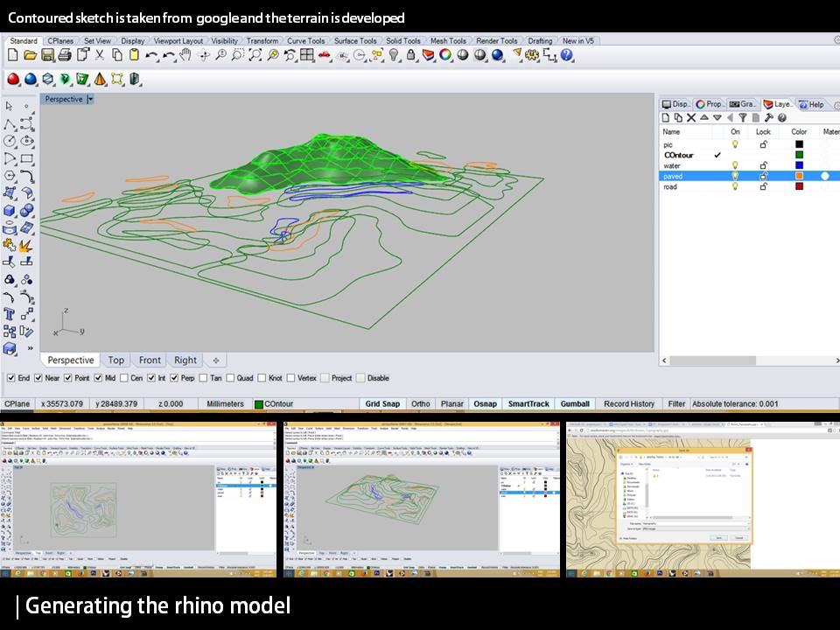840x630 pixels.
Task: Unlock the paved layer's padlock
Action: point(763,176)
